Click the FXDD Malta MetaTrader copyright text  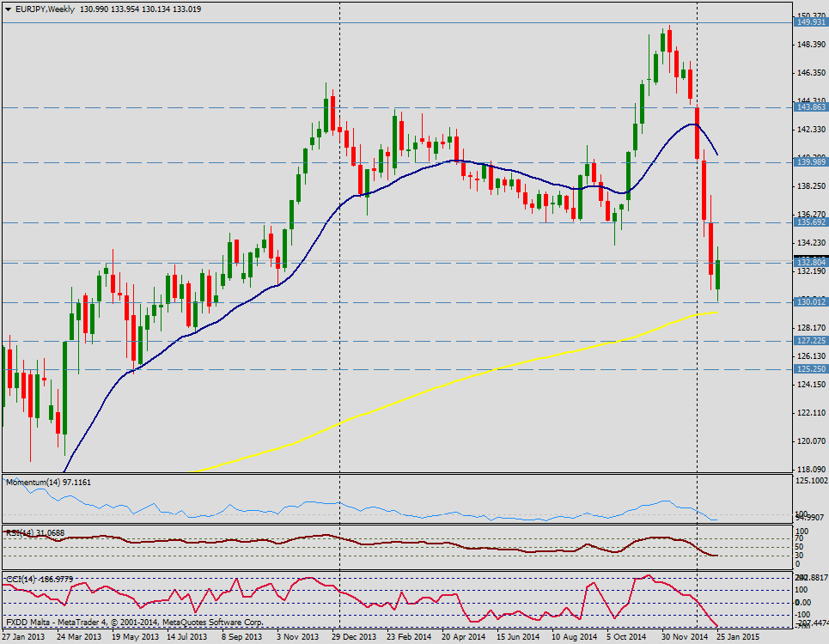coord(133,622)
